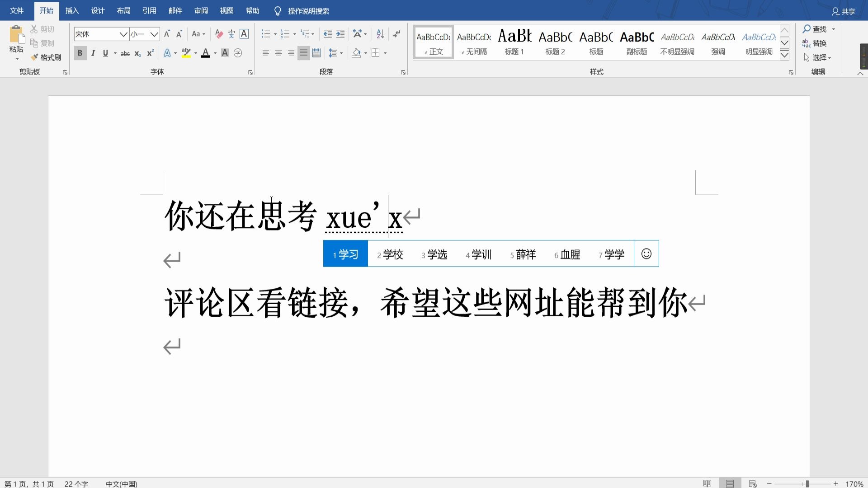Click Find in the Editing group

point(815,29)
